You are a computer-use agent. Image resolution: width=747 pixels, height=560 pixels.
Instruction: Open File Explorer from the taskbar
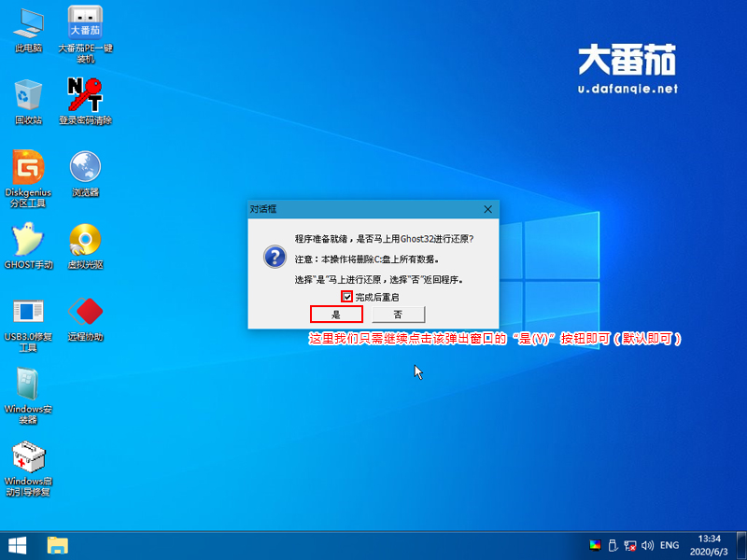58,544
